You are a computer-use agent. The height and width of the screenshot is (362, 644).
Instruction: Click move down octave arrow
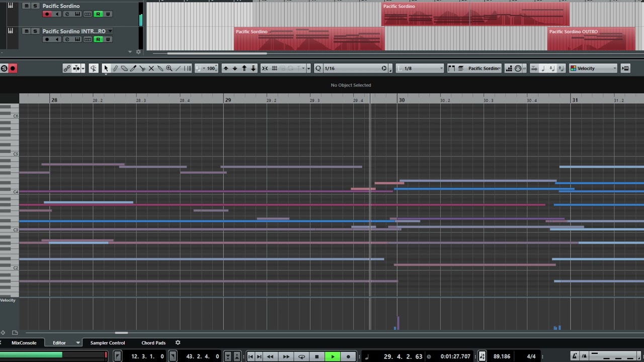tap(253, 68)
